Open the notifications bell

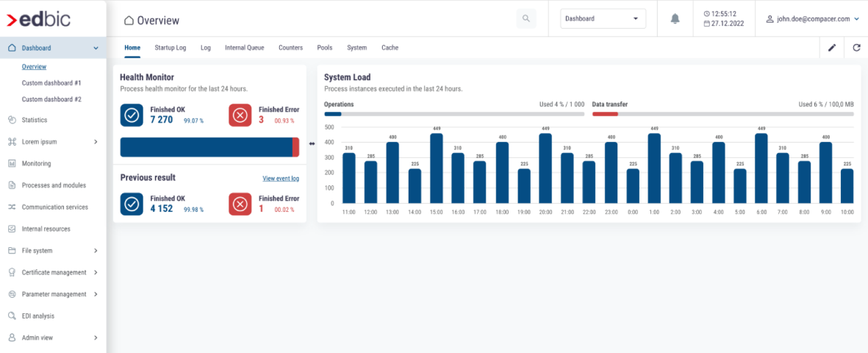pyautogui.click(x=675, y=18)
